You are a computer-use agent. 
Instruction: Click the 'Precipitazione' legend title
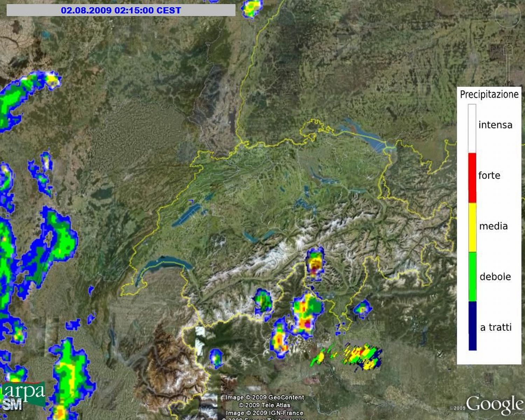click(x=489, y=94)
